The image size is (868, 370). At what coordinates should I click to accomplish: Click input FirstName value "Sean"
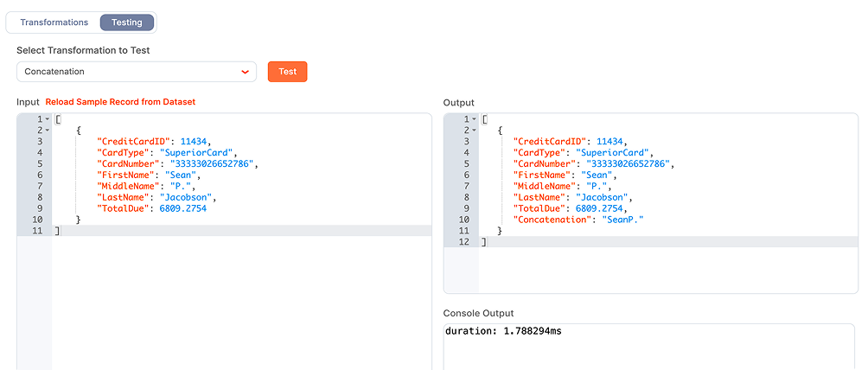185,175
